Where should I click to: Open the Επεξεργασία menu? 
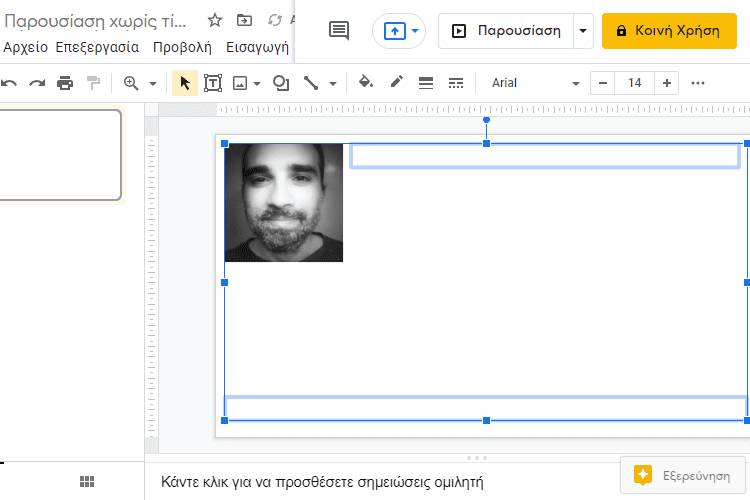pos(97,47)
